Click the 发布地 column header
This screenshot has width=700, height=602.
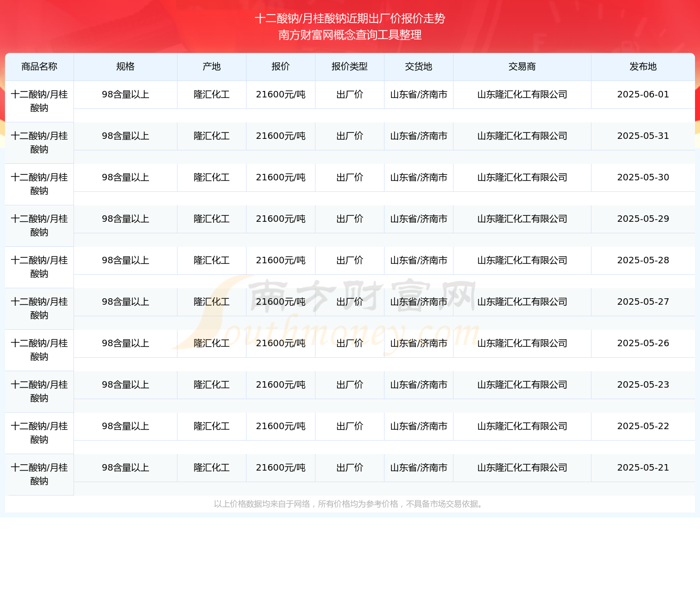[643, 66]
